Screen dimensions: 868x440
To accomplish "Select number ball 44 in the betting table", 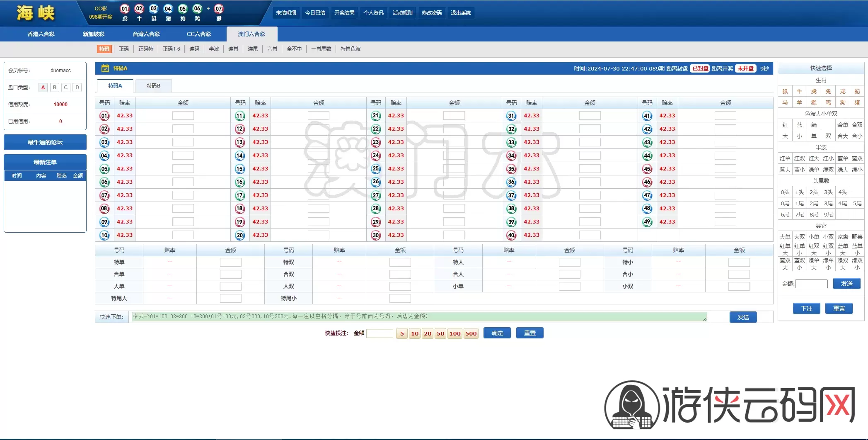I will [x=647, y=156].
